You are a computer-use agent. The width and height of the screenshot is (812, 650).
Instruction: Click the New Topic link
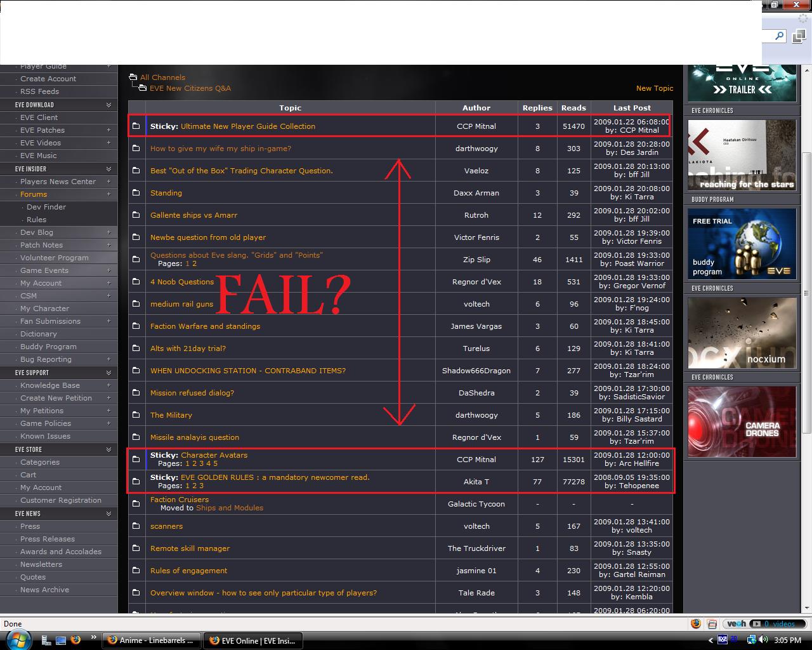[x=655, y=88]
